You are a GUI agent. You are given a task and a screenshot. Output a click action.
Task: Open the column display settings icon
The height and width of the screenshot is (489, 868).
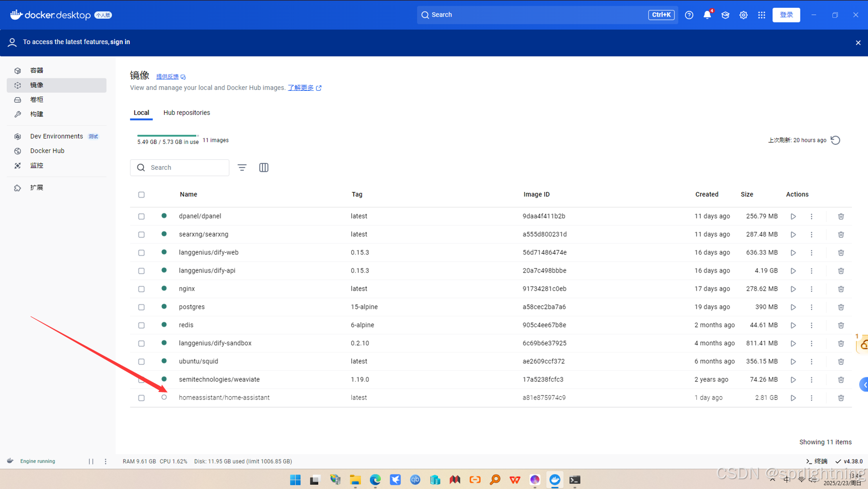point(264,168)
